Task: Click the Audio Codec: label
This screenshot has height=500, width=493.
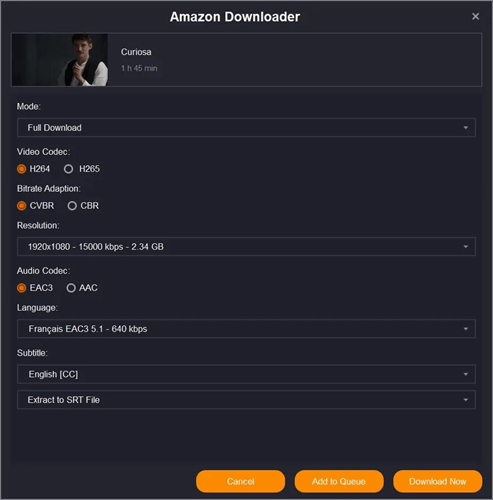Action: 43,271
